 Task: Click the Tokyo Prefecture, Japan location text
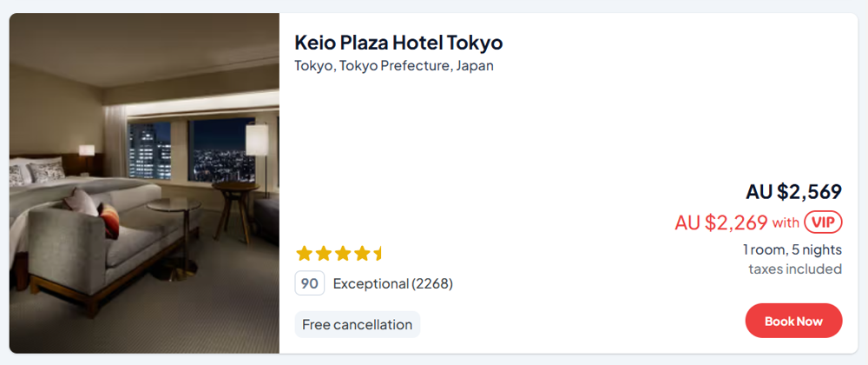point(394,66)
